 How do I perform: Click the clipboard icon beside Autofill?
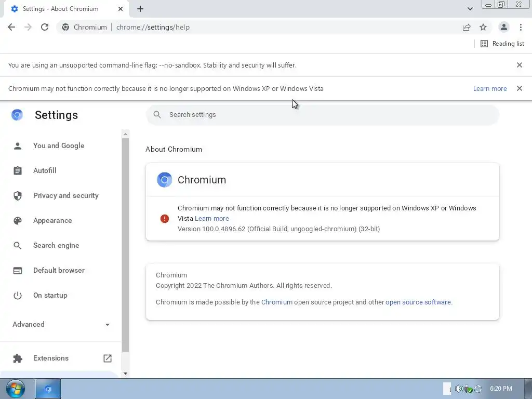[17, 170]
